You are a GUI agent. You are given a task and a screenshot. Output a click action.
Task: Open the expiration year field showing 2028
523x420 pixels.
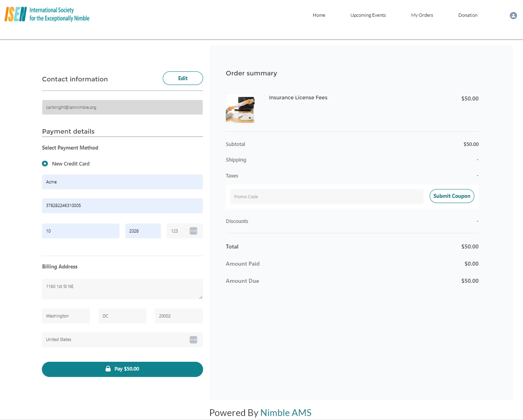tap(143, 231)
